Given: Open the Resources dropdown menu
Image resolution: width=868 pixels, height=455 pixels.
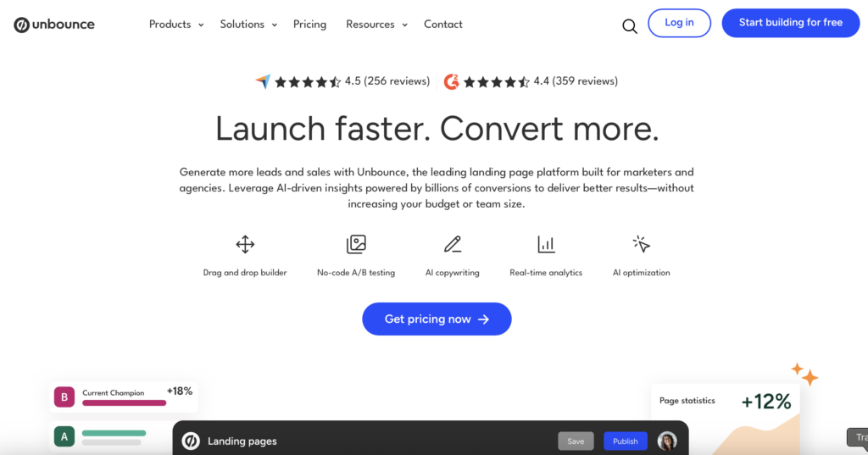Looking at the screenshot, I should point(376,25).
